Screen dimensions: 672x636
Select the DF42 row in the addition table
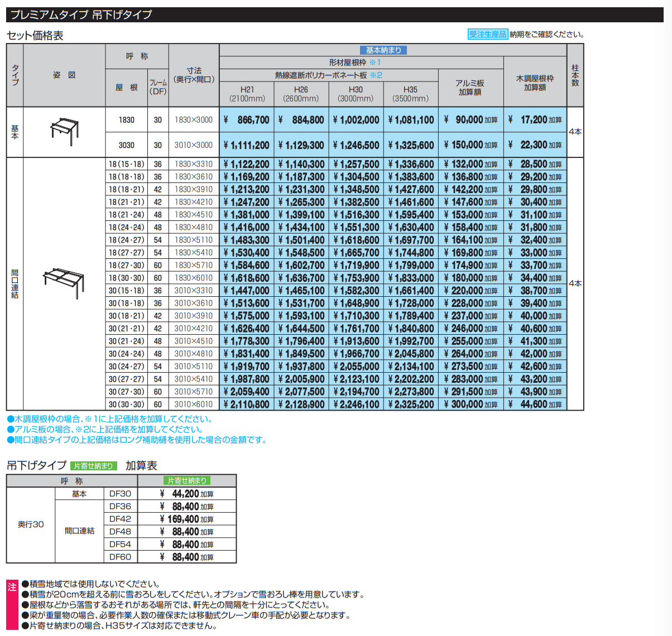120,519
